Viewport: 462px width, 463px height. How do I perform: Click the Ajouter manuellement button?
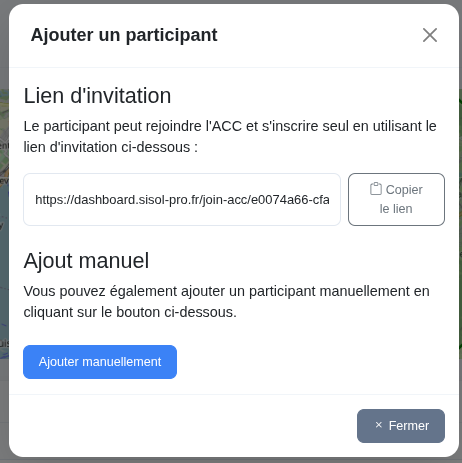[x=100, y=362]
